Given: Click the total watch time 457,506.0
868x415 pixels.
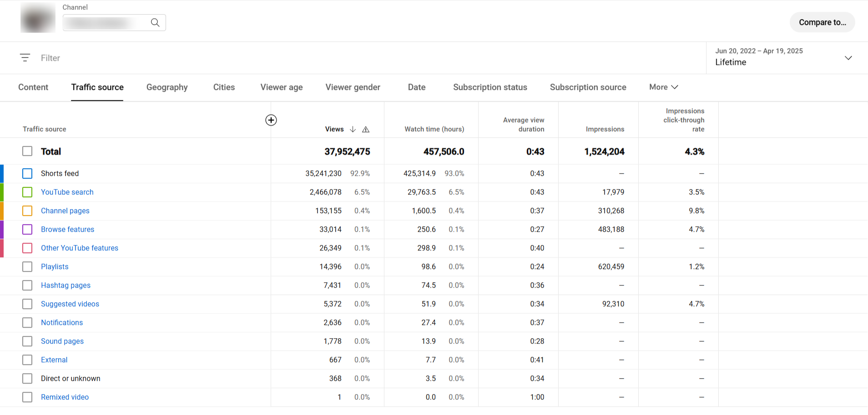Looking at the screenshot, I should pos(444,151).
